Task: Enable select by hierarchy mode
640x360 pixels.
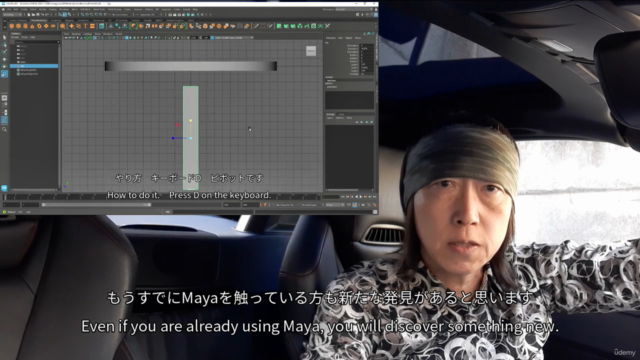Action: (x=60, y=15)
